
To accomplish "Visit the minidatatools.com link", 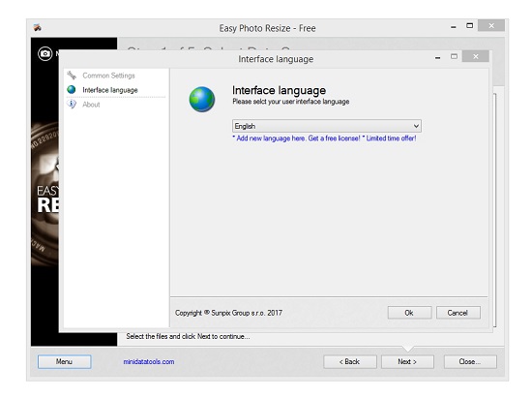I will [149, 362].
